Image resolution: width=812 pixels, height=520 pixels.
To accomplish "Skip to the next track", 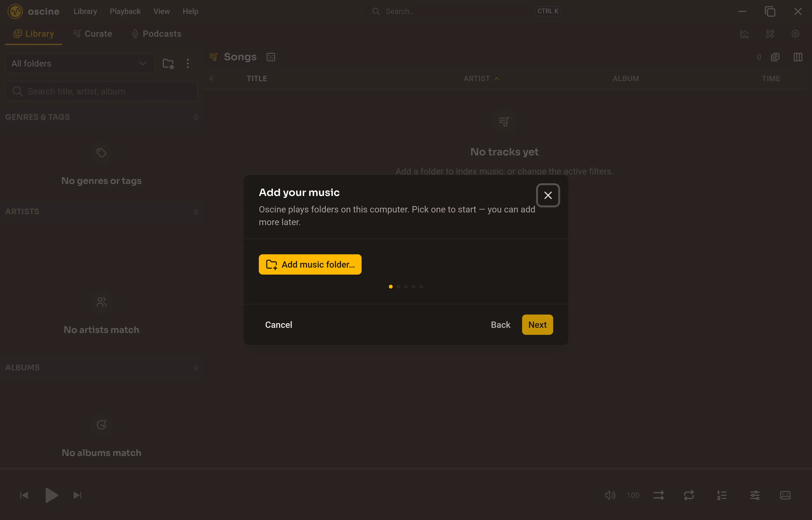I will coord(77,495).
